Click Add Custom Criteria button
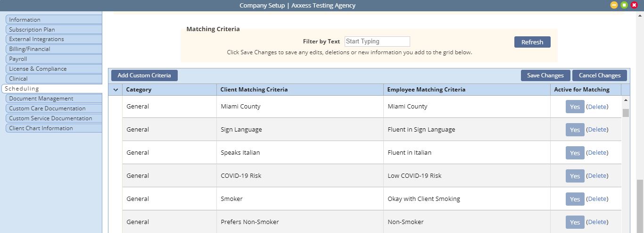The width and height of the screenshot is (644, 233). pyautogui.click(x=144, y=75)
